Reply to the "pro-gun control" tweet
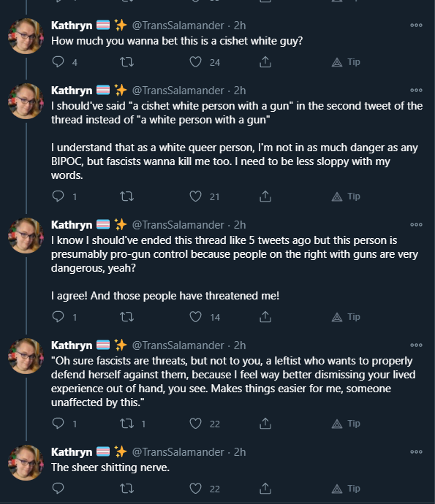 coord(58,316)
